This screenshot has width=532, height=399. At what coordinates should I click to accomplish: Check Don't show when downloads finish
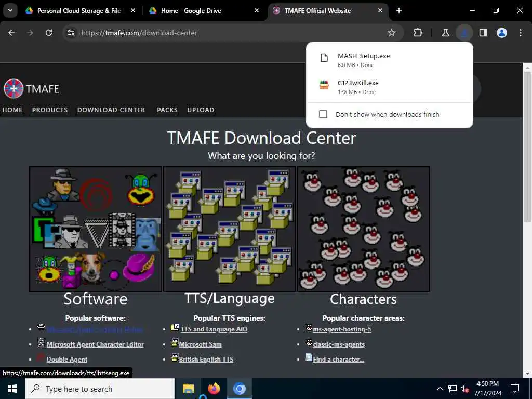coord(323,114)
